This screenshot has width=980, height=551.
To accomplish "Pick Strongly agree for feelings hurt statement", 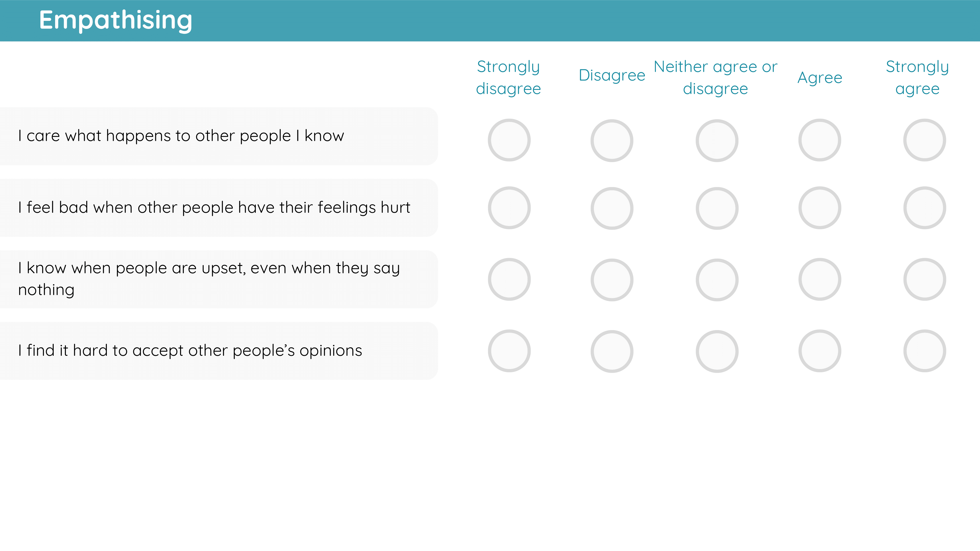I will pyautogui.click(x=924, y=208).
